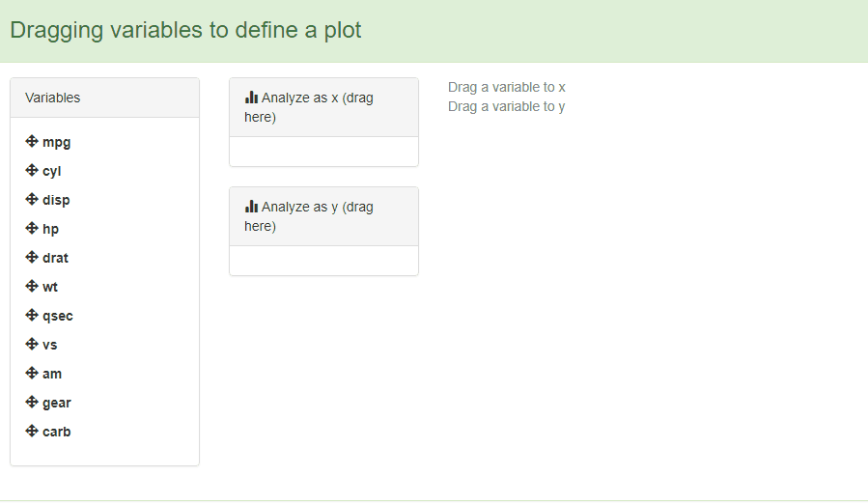Click the move icon beside hp
This screenshot has height=504, width=868.
pyautogui.click(x=32, y=229)
